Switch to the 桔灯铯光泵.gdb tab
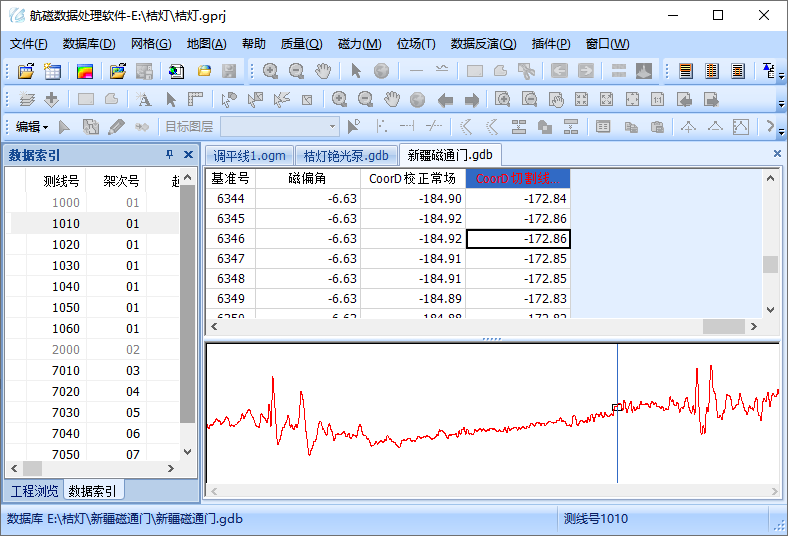The width and height of the screenshot is (788, 536). pyautogui.click(x=346, y=155)
